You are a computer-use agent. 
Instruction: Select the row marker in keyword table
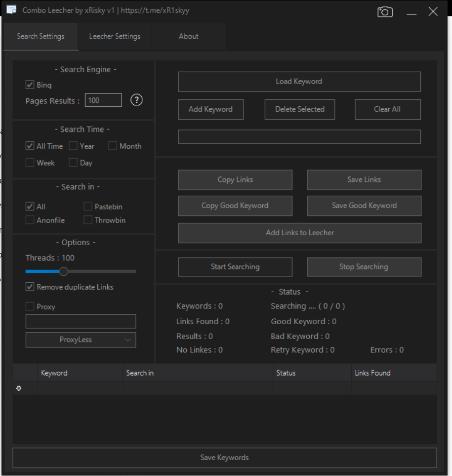tap(19, 389)
